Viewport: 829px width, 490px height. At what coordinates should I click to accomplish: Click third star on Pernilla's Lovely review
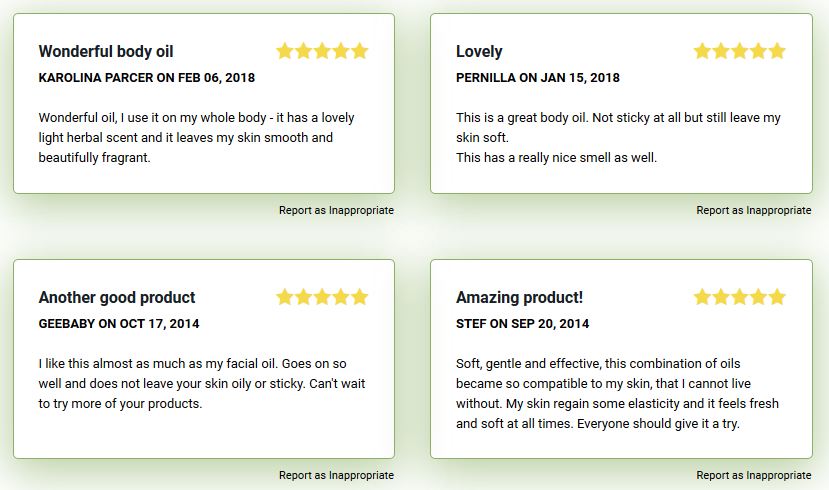pyautogui.click(x=740, y=51)
